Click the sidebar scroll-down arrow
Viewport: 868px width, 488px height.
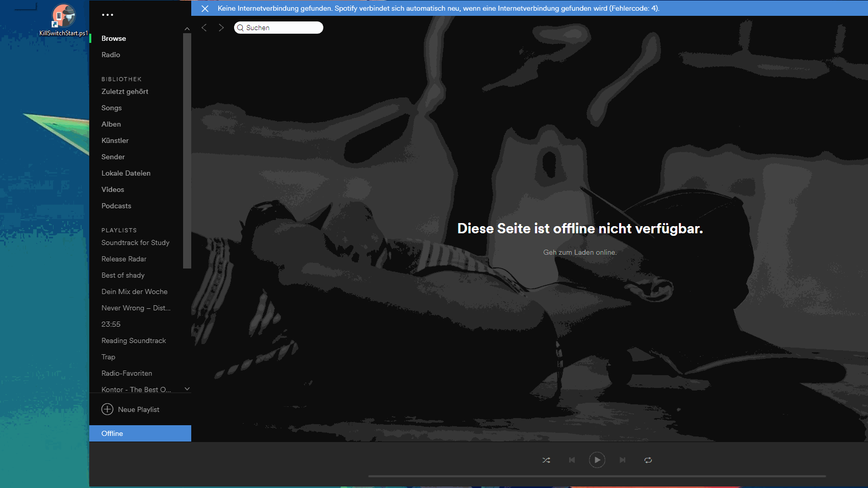coord(187,389)
